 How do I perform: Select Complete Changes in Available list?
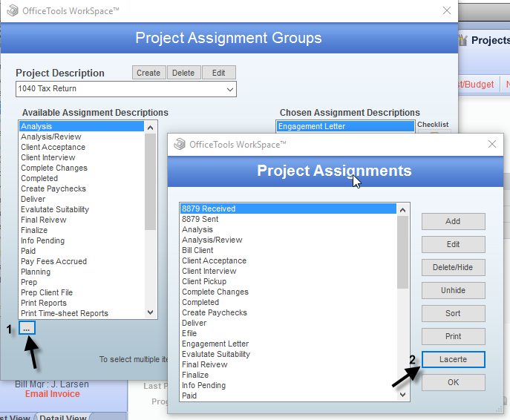(82, 168)
